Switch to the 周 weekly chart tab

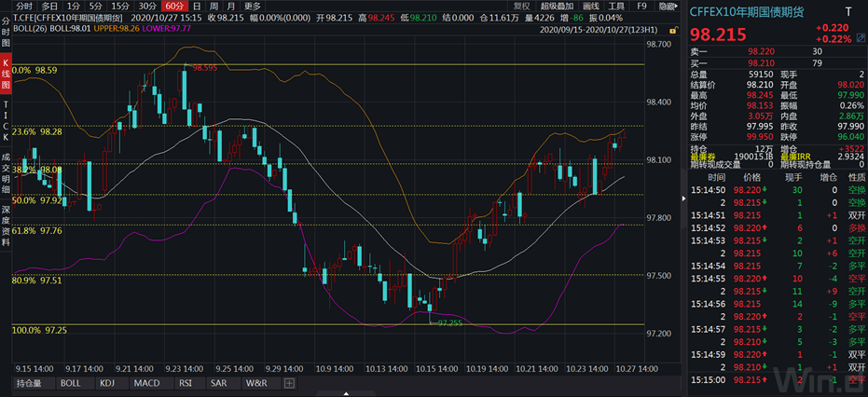point(214,7)
